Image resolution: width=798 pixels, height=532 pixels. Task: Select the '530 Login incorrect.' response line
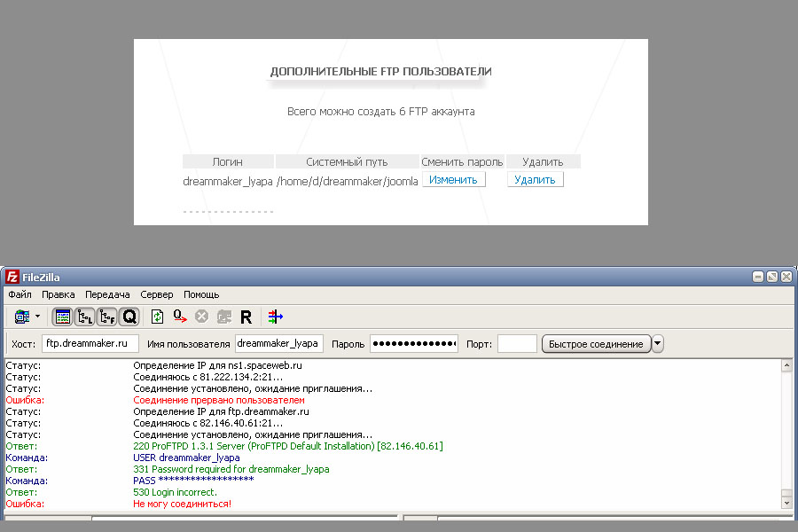[x=175, y=492]
